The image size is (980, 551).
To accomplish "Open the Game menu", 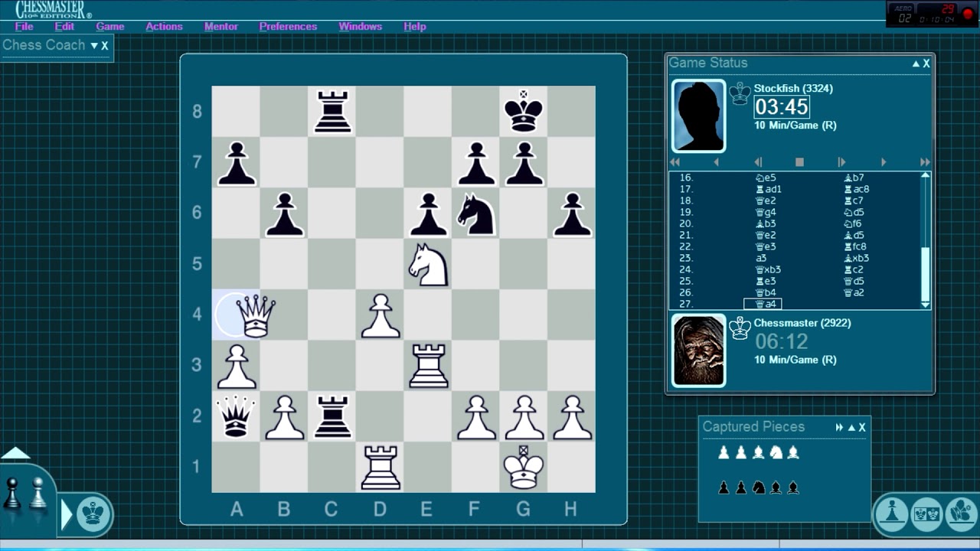I will click(110, 26).
